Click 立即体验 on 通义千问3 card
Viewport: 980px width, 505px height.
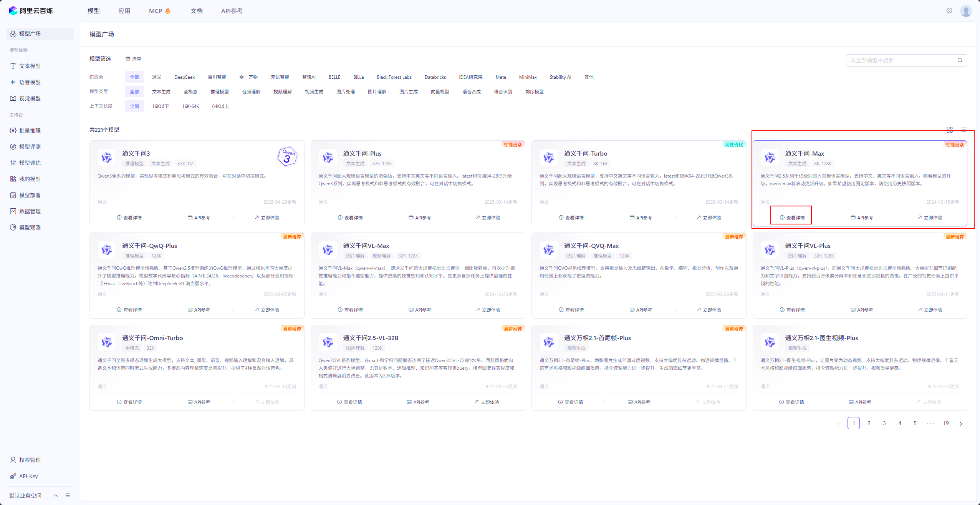pyautogui.click(x=267, y=218)
